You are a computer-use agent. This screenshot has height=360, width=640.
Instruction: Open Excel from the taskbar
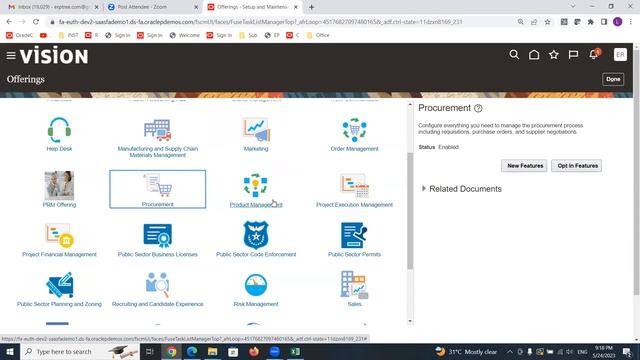point(296,352)
